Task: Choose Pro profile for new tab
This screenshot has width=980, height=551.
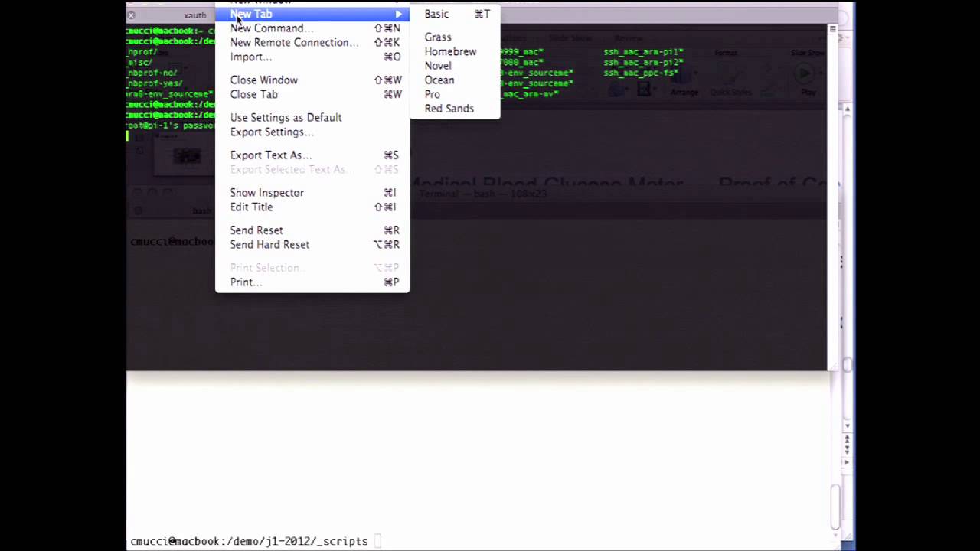Action: [456, 95]
